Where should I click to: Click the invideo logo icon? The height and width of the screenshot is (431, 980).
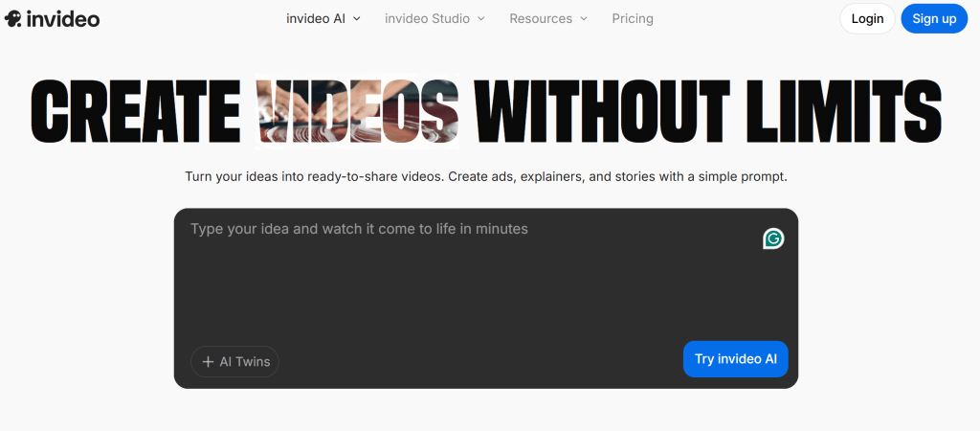coord(13,19)
